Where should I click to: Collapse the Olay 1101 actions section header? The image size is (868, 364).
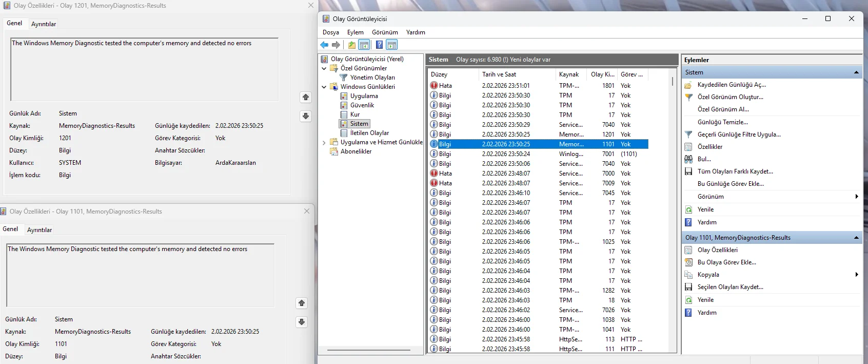click(856, 238)
